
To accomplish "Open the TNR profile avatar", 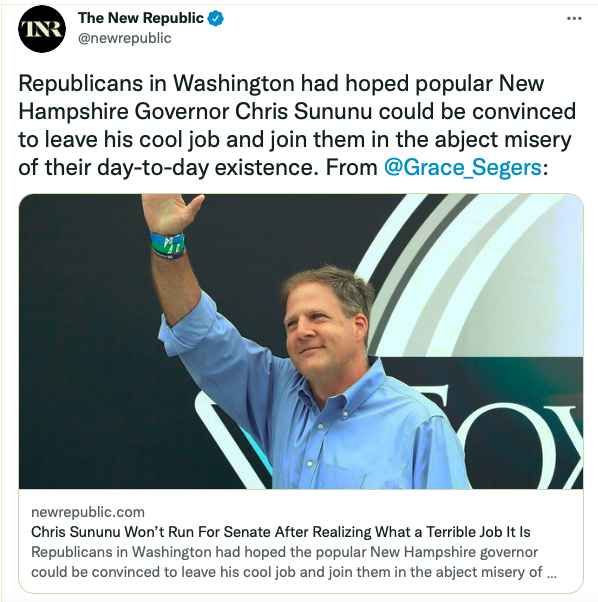I will pyautogui.click(x=42, y=29).
